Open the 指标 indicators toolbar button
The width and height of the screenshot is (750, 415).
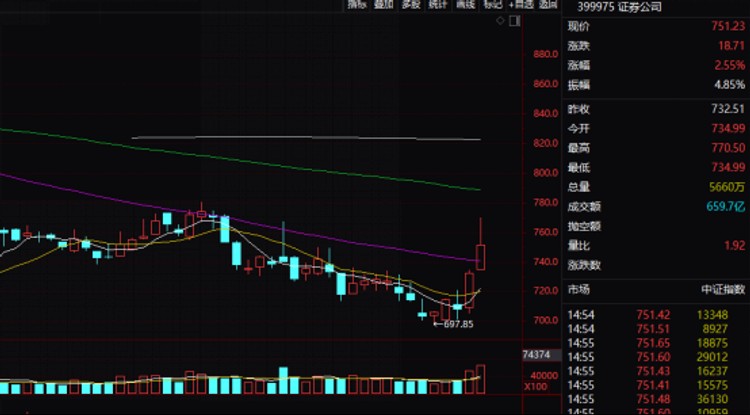click(x=357, y=4)
